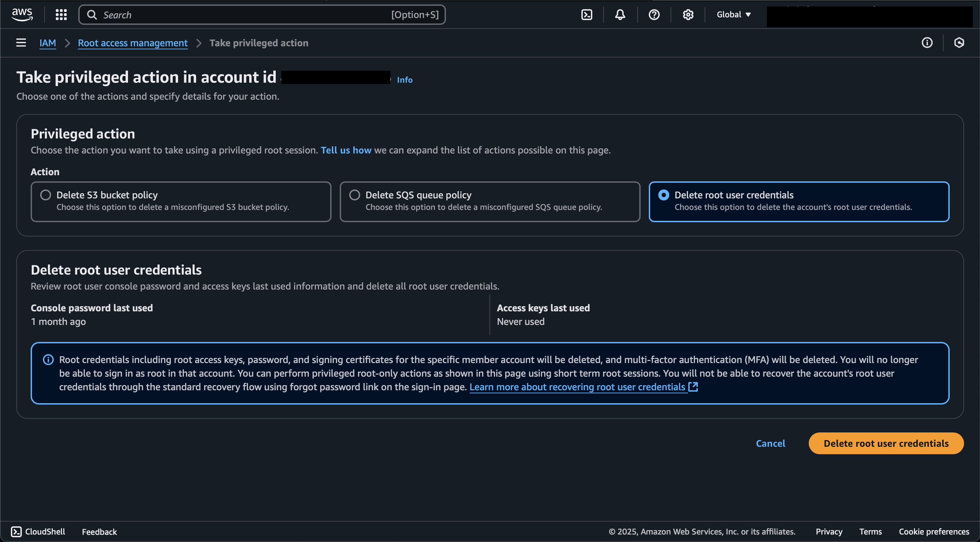Click the AWS services grid icon

tap(60, 15)
